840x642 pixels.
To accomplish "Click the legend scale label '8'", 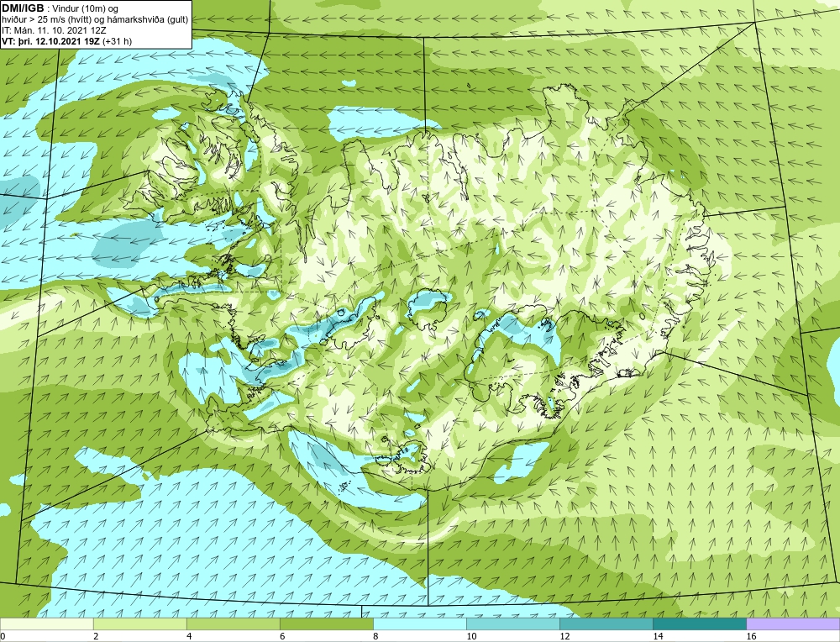I will tap(375, 636).
